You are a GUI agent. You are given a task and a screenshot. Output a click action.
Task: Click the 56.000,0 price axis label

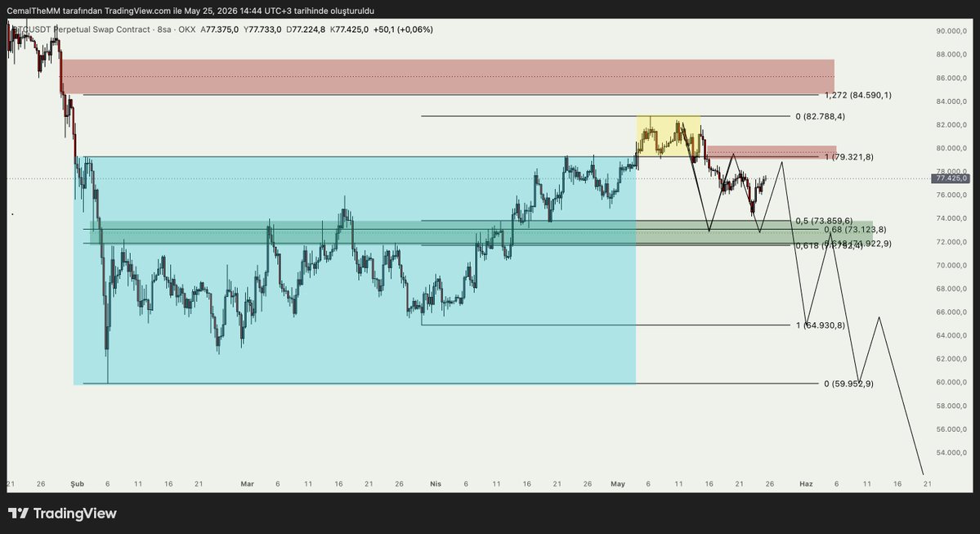pos(951,429)
